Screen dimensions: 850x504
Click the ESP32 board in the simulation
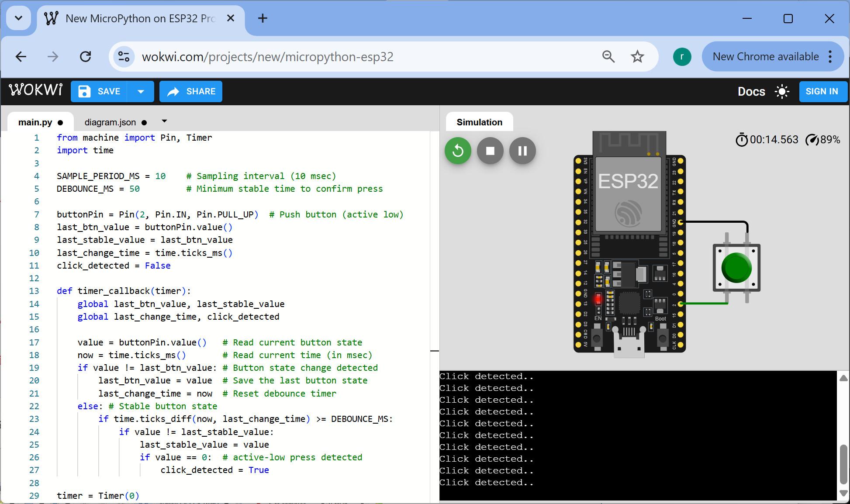click(x=629, y=245)
